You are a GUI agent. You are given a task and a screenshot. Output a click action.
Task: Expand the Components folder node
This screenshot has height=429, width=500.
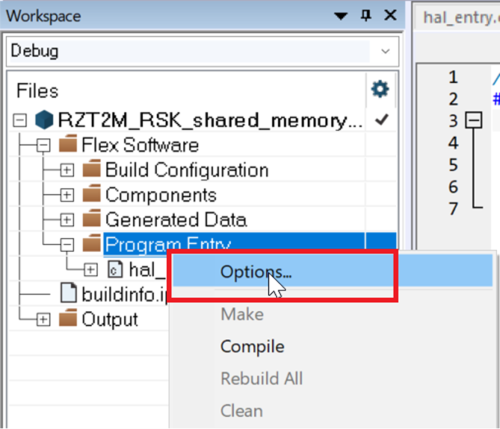coord(67,195)
